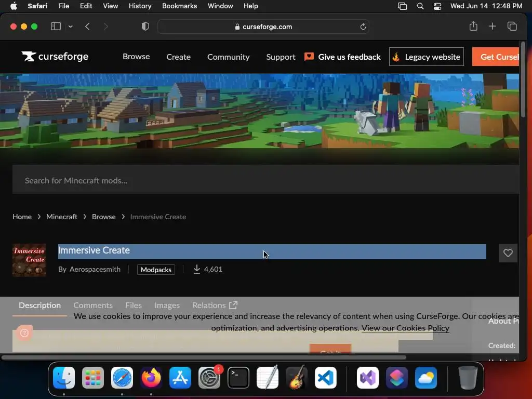Switch to the Comments tab
This screenshot has width=532, height=399.
(93, 305)
